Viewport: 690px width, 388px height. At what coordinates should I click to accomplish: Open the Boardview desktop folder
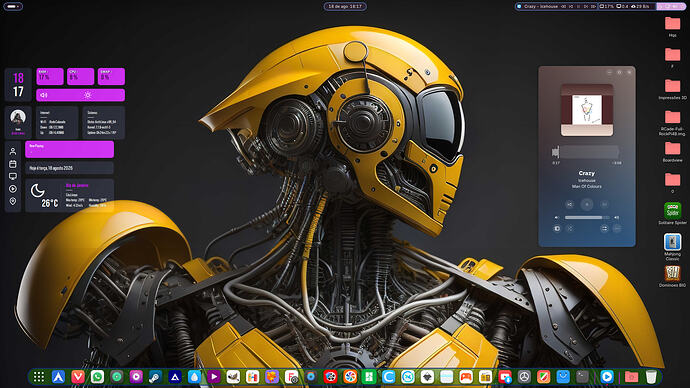click(672, 152)
